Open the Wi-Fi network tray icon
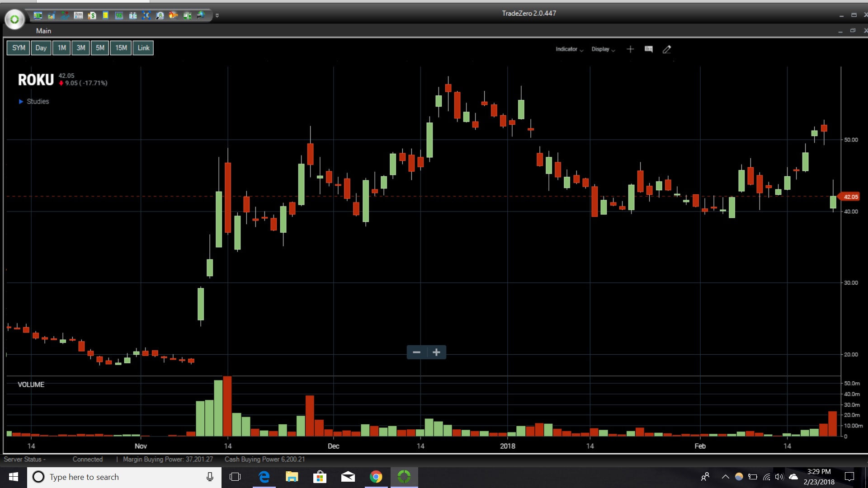Viewport: 868px width, 488px height. coord(767,477)
